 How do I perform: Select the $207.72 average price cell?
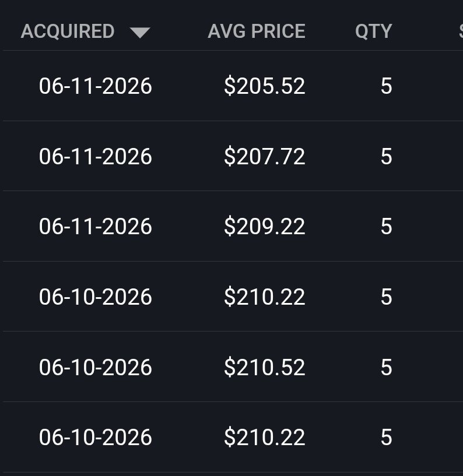pyautogui.click(x=264, y=156)
